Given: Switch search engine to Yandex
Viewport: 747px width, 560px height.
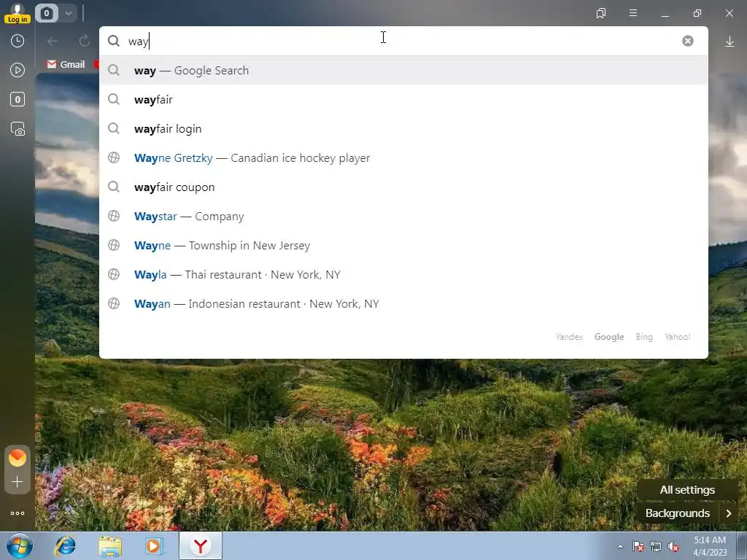Looking at the screenshot, I should pyautogui.click(x=569, y=337).
